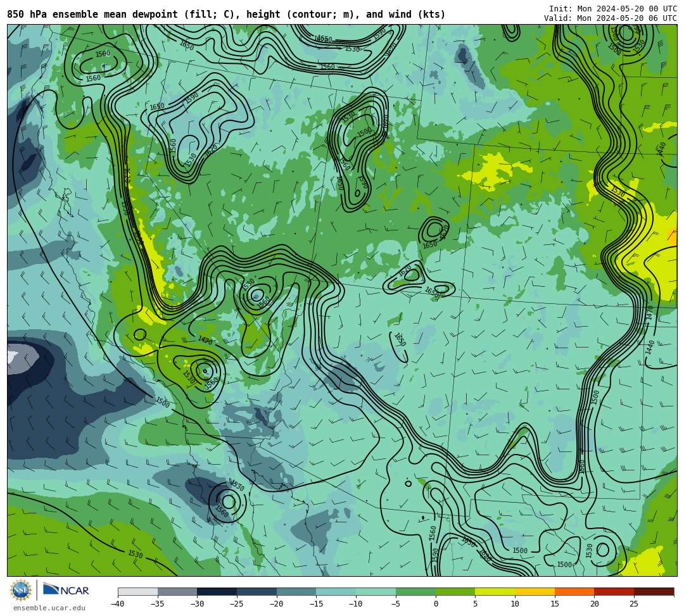
Task: Click the -5 colorbar label
Action: pyautogui.click(x=396, y=604)
